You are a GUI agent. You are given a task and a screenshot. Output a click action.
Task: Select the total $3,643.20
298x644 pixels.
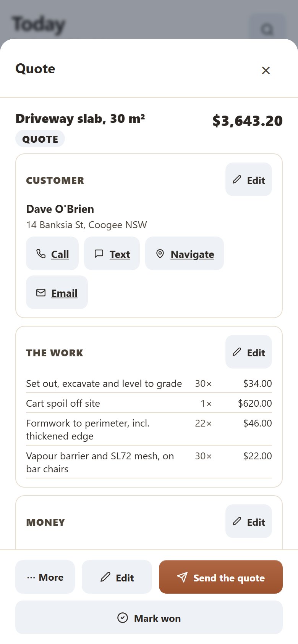pos(248,121)
